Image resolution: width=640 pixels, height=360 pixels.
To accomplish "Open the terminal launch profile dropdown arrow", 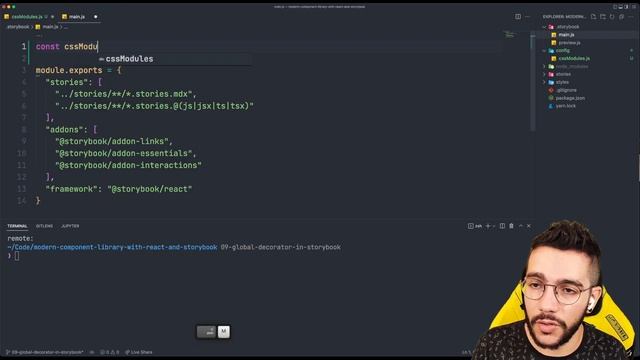I will click(494, 226).
